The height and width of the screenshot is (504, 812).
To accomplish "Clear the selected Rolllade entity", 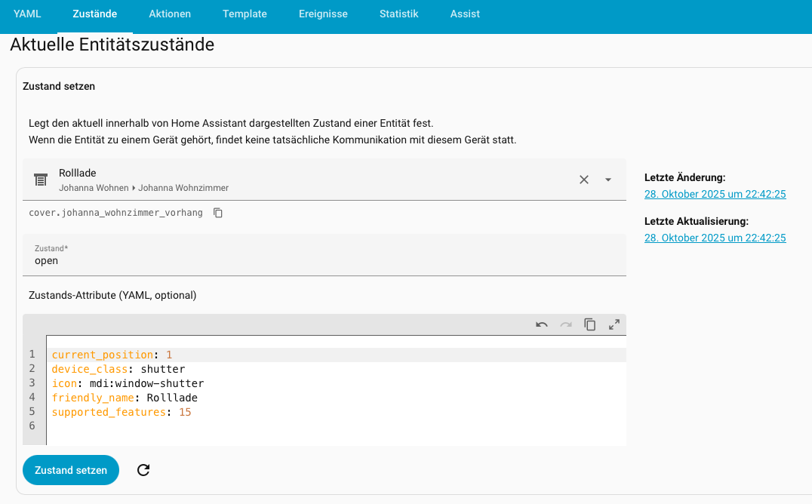I will 583,180.
